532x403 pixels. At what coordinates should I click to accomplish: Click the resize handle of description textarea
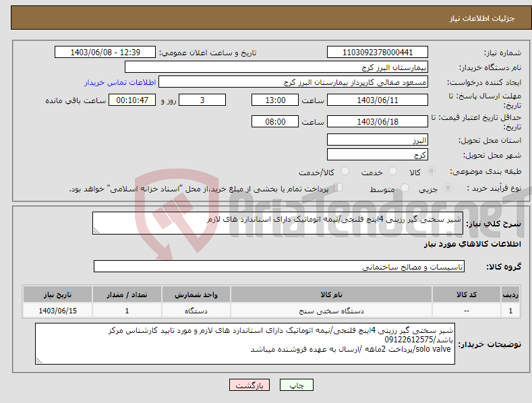click(96, 230)
